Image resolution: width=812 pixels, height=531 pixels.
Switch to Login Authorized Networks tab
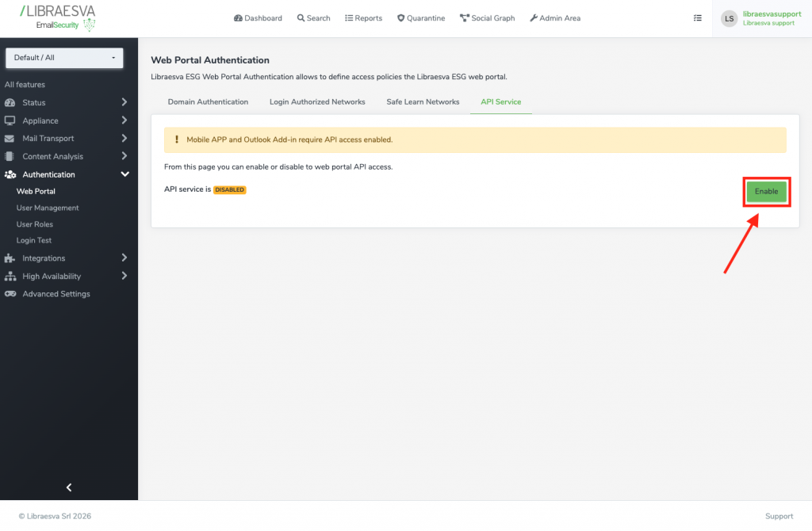click(317, 102)
